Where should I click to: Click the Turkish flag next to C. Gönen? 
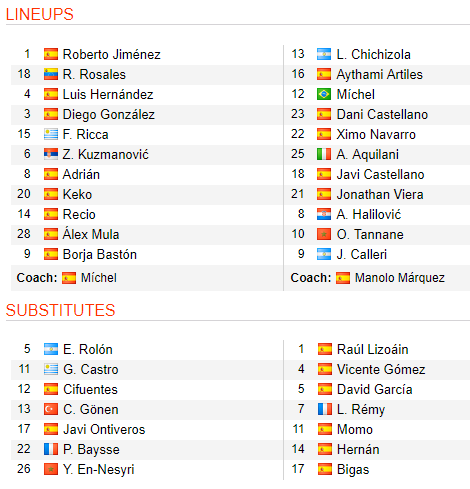click(51, 409)
